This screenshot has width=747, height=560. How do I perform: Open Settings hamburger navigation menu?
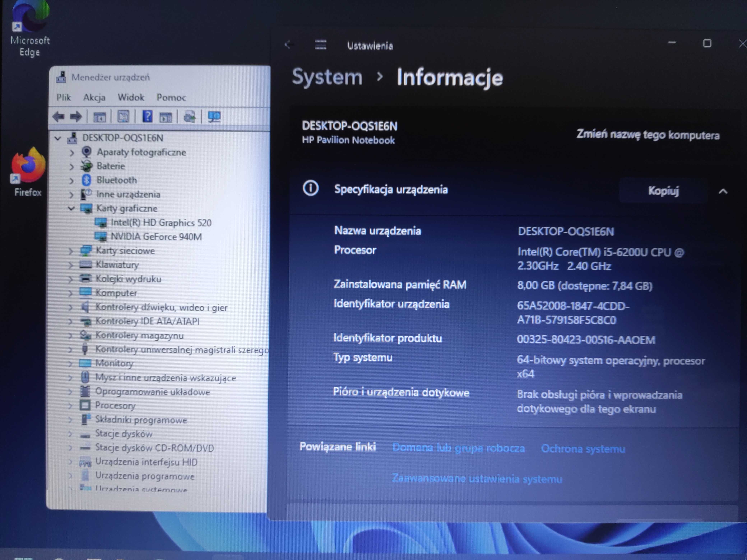pyautogui.click(x=321, y=45)
